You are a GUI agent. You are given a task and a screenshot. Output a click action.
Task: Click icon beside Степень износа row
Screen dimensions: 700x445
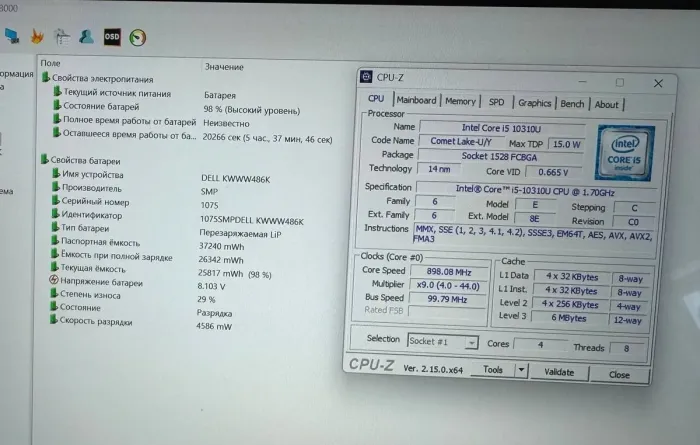(54, 293)
